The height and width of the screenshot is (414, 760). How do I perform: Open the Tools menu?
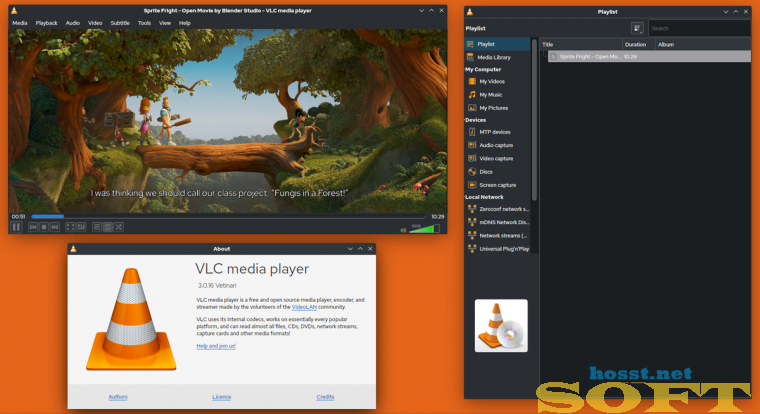pos(144,23)
